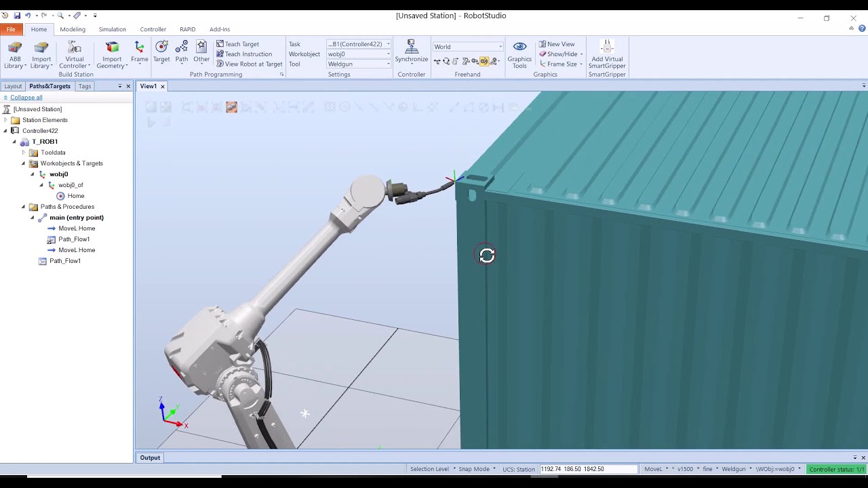
Task: Open the Frame creation tool
Action: click(139, 52)
